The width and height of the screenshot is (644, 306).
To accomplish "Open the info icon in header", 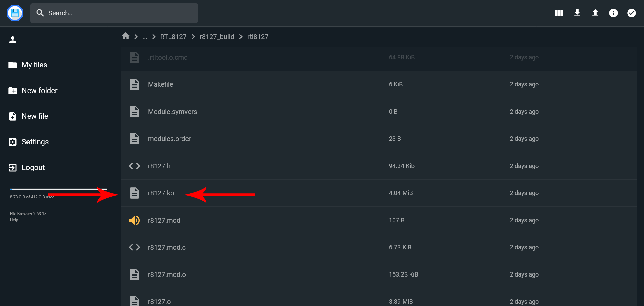I will (613, 13).
